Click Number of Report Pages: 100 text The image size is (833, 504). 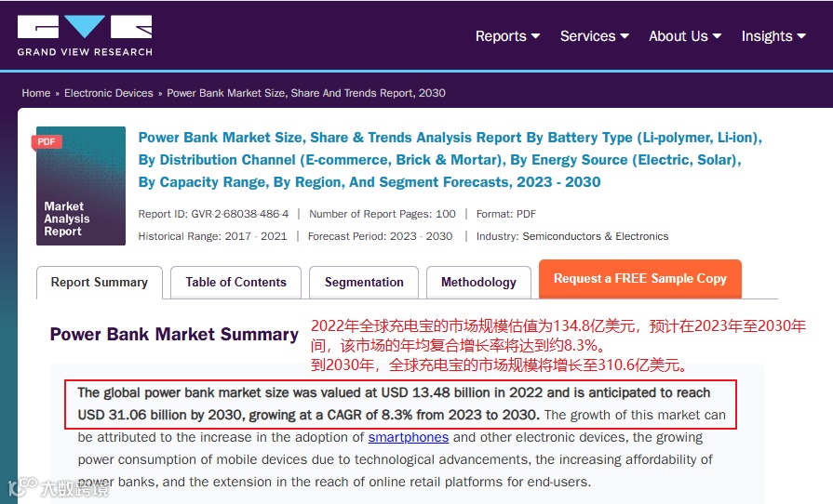click(x=383, y=214)
